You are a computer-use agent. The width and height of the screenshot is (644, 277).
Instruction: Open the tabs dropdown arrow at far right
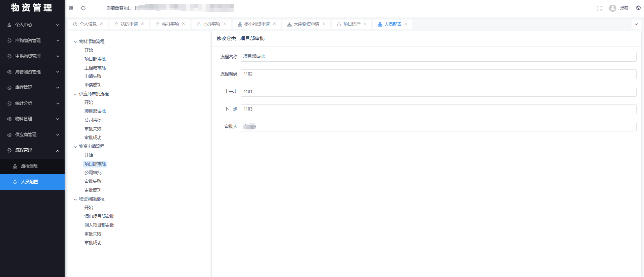point(636,24)
